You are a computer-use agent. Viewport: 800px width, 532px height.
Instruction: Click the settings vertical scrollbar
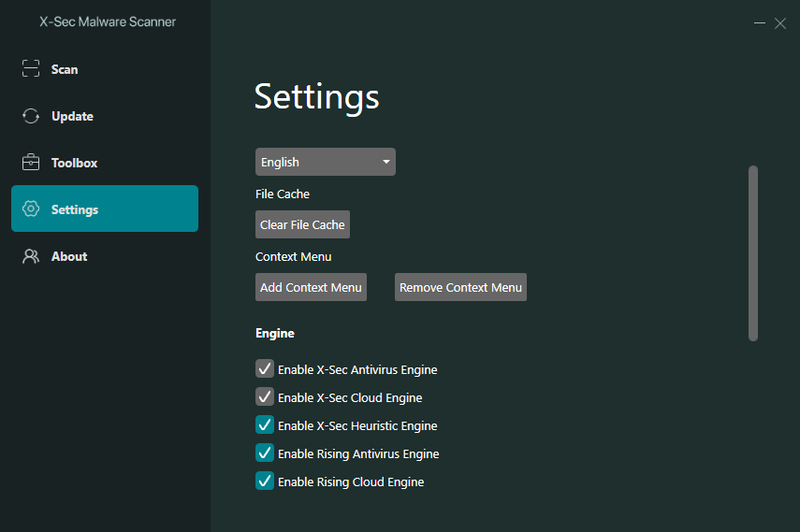[753, 252]
